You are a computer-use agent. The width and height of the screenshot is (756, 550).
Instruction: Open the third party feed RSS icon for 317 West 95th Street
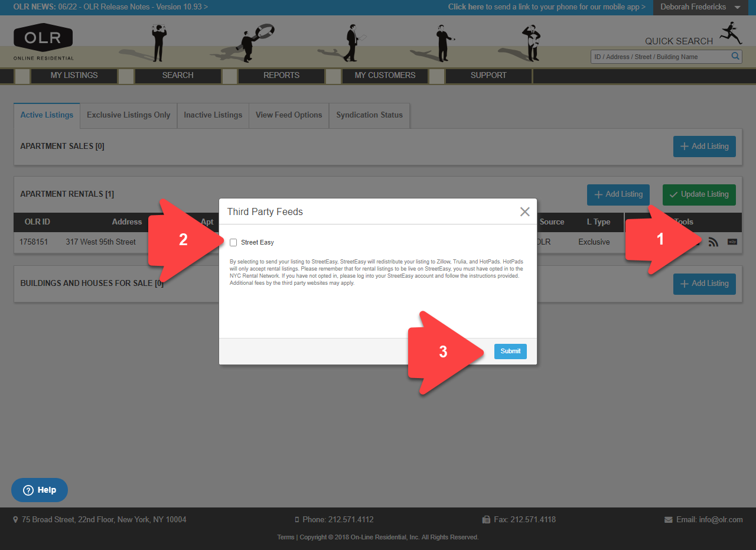pos(713,242)
